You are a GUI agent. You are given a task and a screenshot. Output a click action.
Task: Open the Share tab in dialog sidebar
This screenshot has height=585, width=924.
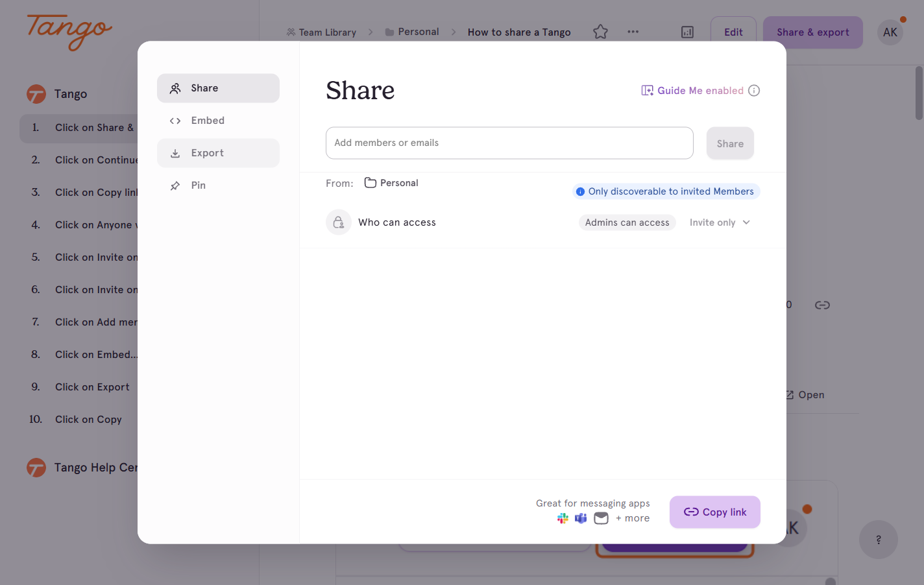click(x=218, y=88)
